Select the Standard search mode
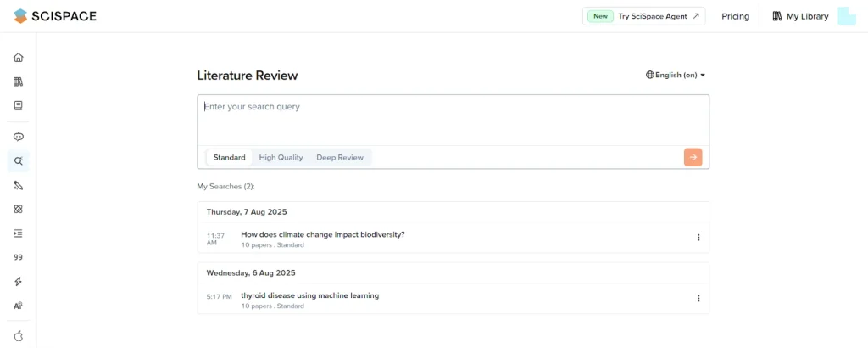The height and width of the screenshot is (348, 868). coord(229,157)
